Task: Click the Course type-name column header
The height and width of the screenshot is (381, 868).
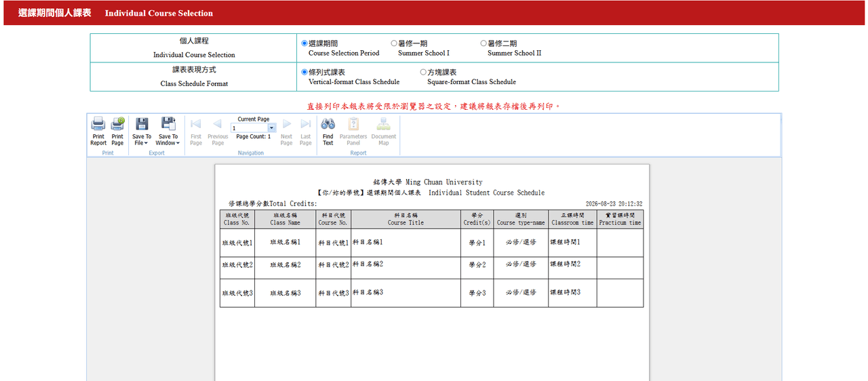Action: [521, 219]
